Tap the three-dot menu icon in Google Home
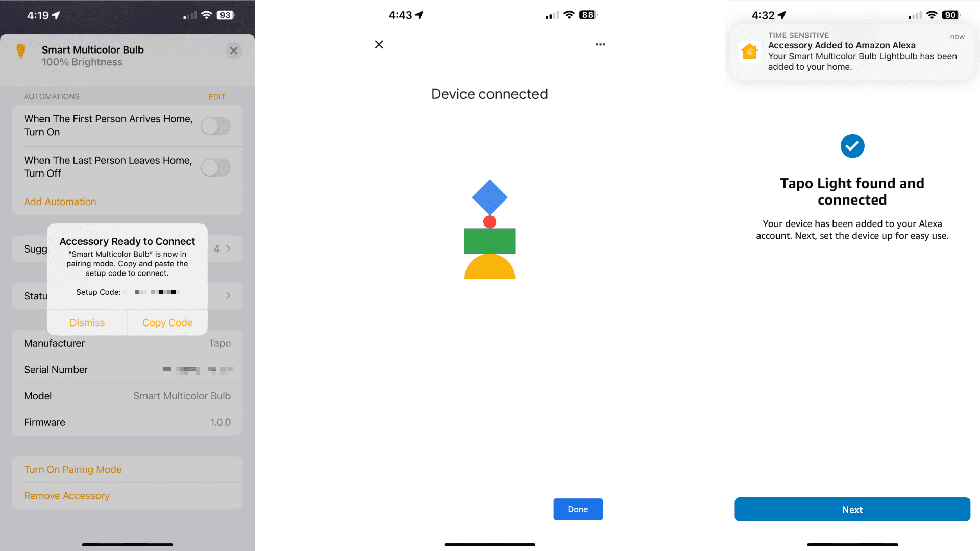 click(600, 44)
